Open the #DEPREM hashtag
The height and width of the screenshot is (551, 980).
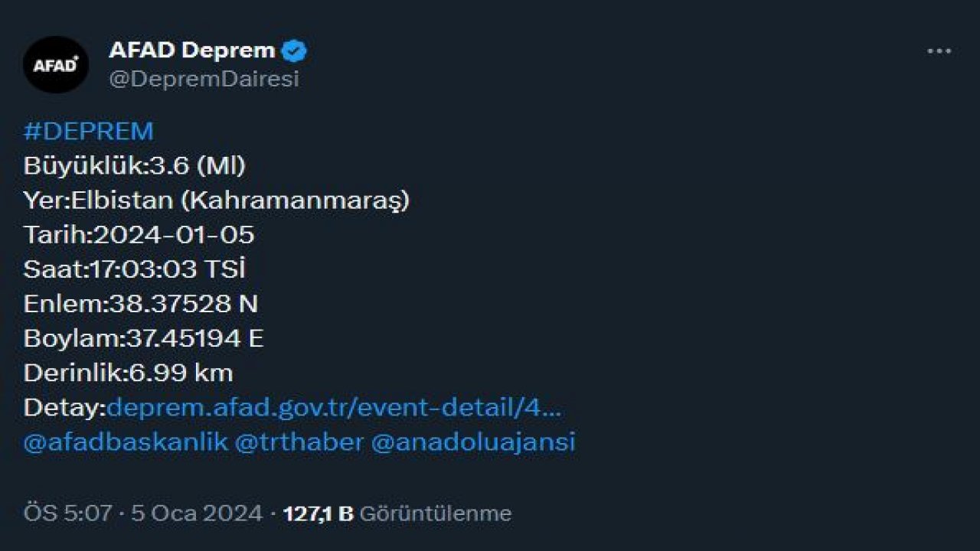(89, 132)
